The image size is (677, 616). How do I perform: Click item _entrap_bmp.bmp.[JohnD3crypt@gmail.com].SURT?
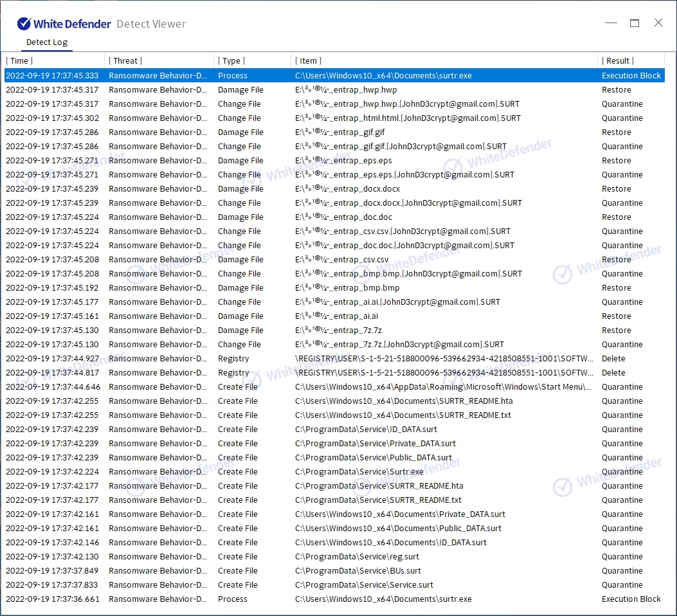(408, 274)
